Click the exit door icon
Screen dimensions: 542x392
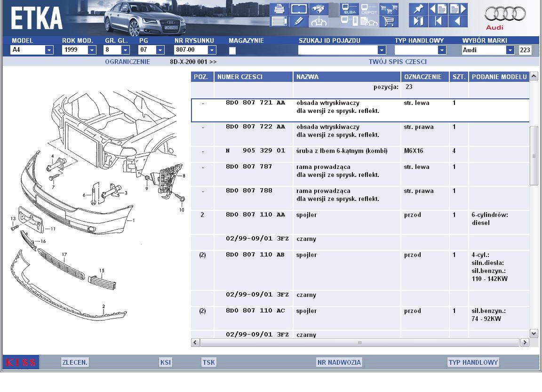tap(418, 21)
